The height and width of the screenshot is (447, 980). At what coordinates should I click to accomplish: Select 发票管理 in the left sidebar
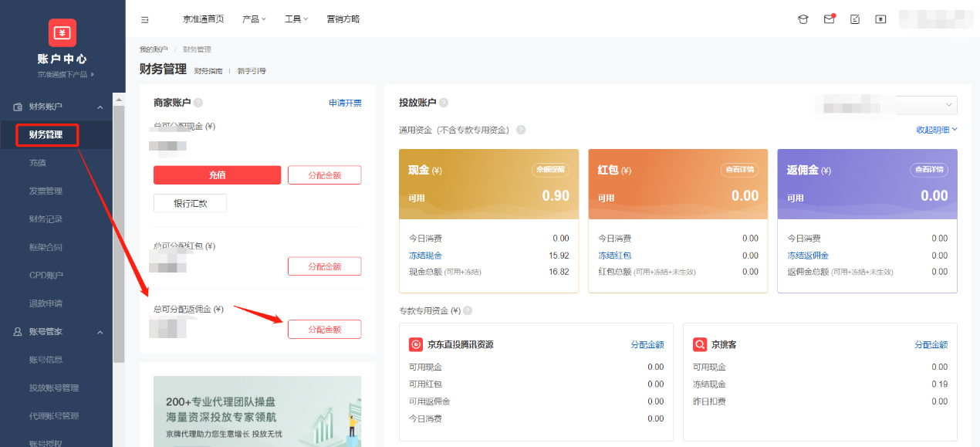pyautogui.click(x=47, y=190)
